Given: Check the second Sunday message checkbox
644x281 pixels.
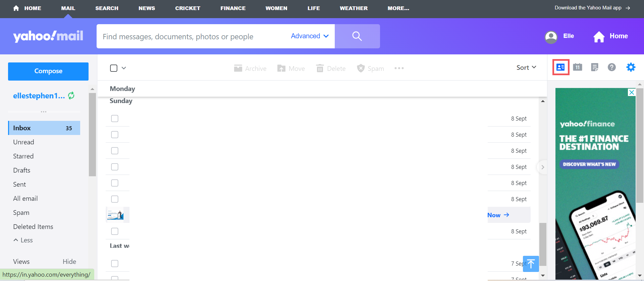Looking at the screenshot, I should [115, 135].
